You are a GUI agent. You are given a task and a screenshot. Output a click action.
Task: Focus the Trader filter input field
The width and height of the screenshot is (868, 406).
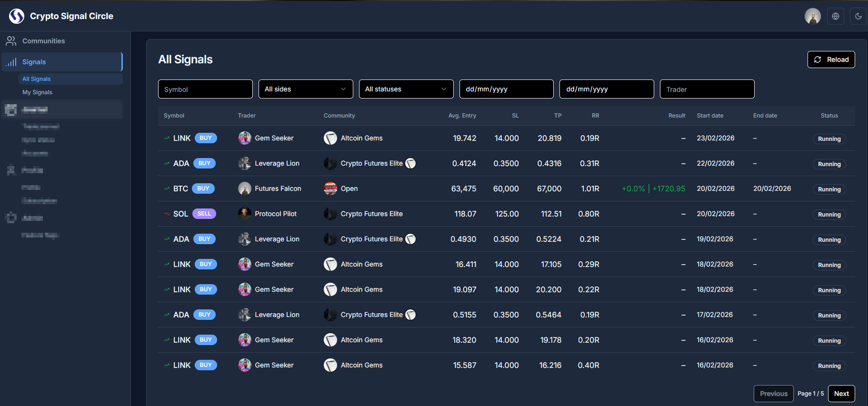click(707, 89)
